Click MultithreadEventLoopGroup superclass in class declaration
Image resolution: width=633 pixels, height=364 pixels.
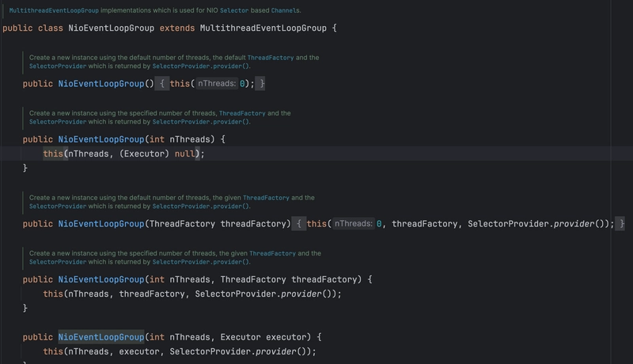coord(263,28)
